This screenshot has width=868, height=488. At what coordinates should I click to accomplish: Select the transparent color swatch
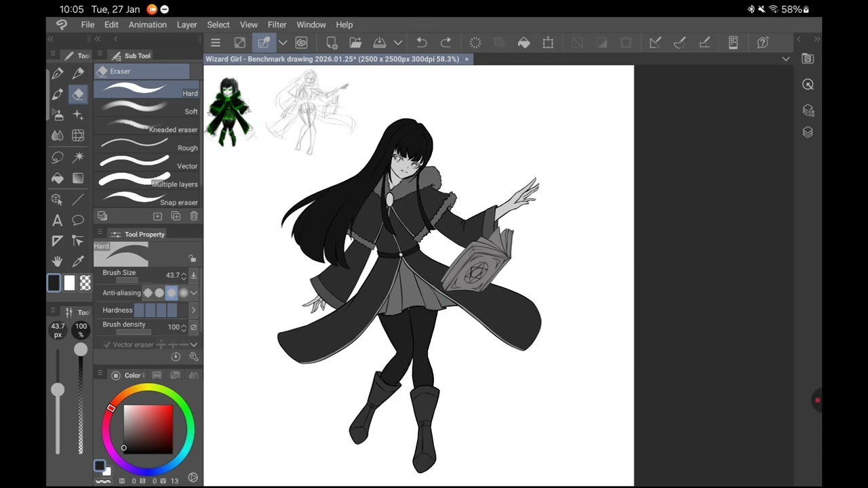(x=85, y=283)
